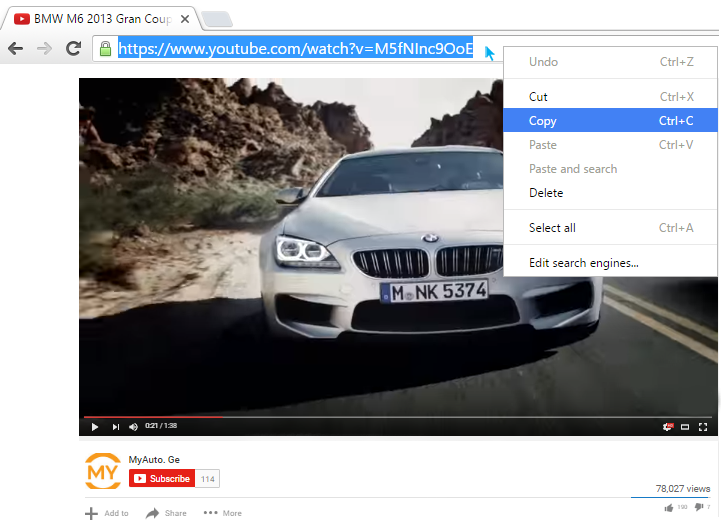
Task: Choose Paste from the context menu
Action: tap(610, 145)
